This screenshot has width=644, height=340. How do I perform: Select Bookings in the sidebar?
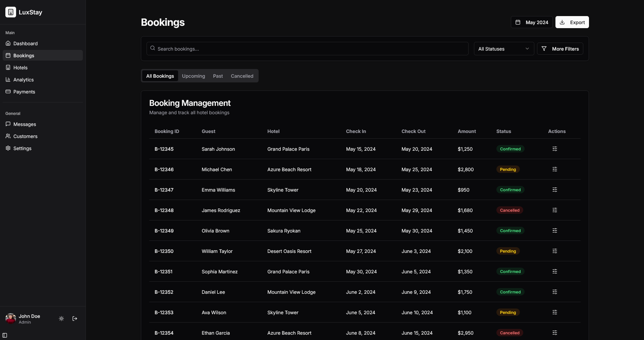(x=43, y=55)
